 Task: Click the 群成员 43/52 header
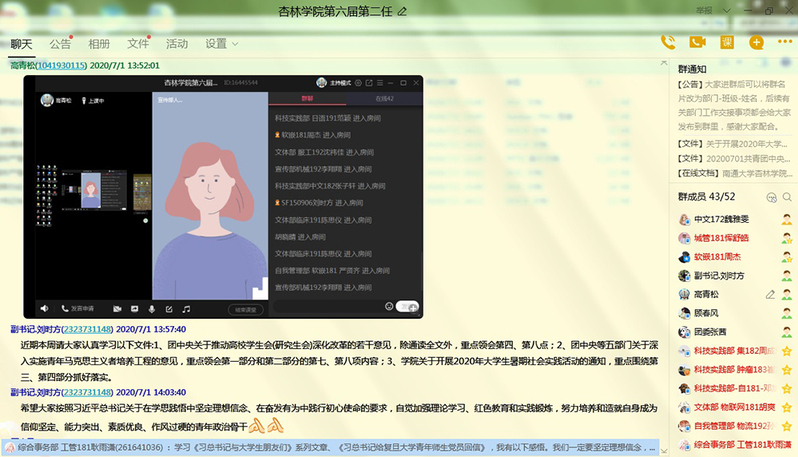706,196
